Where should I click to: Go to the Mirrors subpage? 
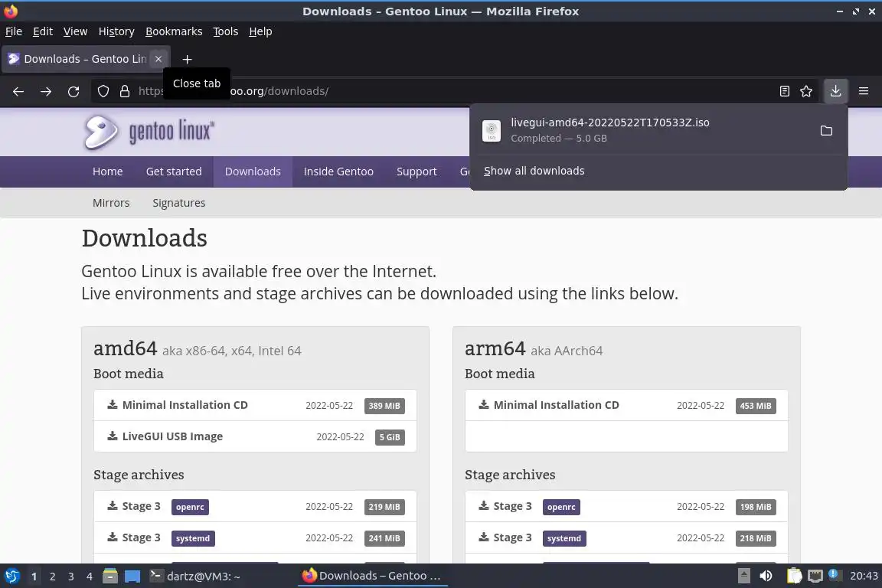point(111,203)
